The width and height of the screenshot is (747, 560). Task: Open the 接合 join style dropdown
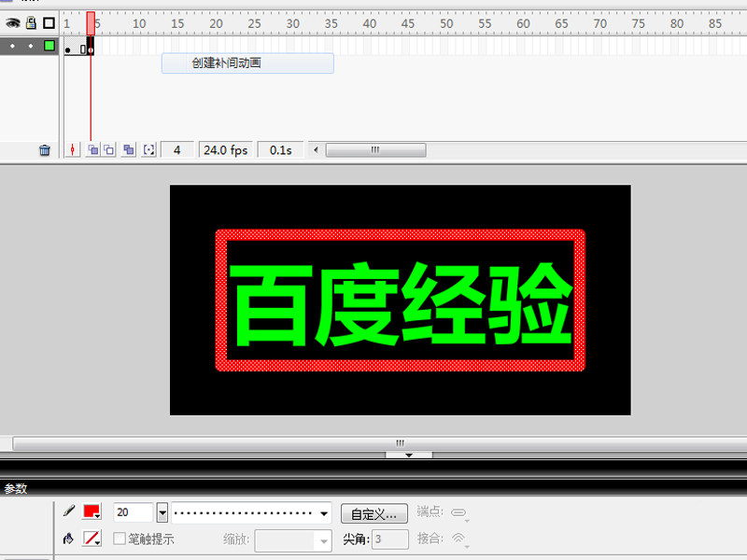pos(460,539)
